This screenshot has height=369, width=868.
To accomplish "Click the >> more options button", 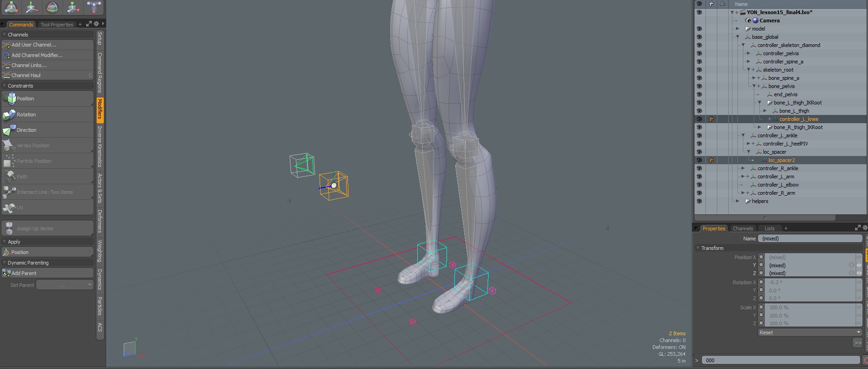I will tap(857, 343).
